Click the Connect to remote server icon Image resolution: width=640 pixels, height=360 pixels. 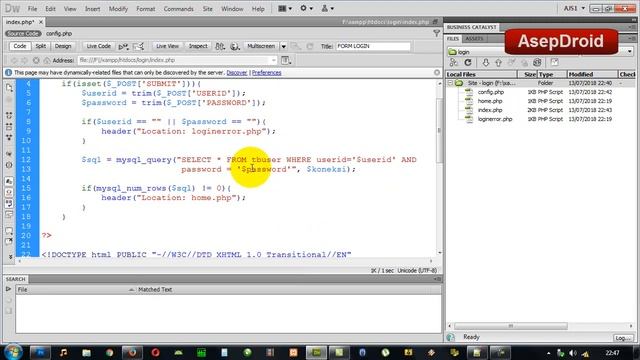tap(453, 62)
